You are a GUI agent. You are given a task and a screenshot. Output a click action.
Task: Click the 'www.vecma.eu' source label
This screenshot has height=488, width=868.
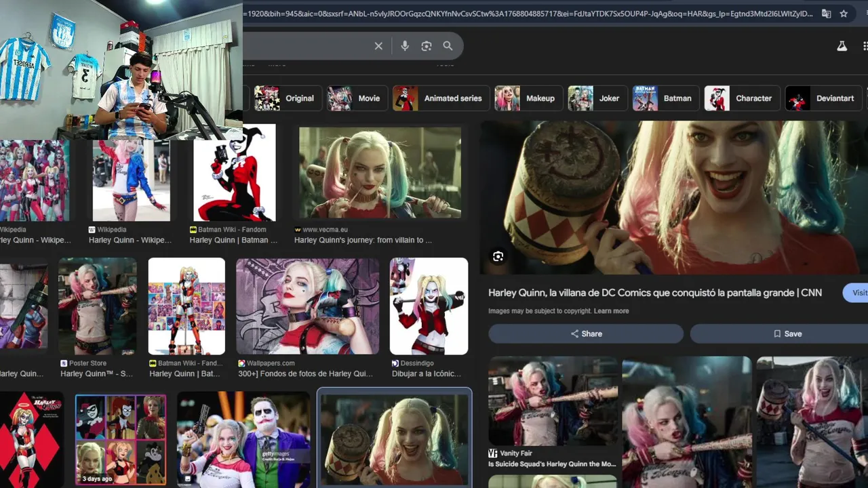pos(324,230)
